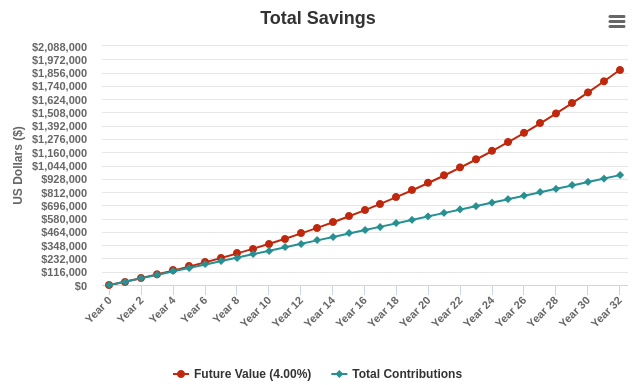The image size is (638, 385).
Task: Click the Total Contributions diamond at Year 20
Action: (x=428, y=217)
